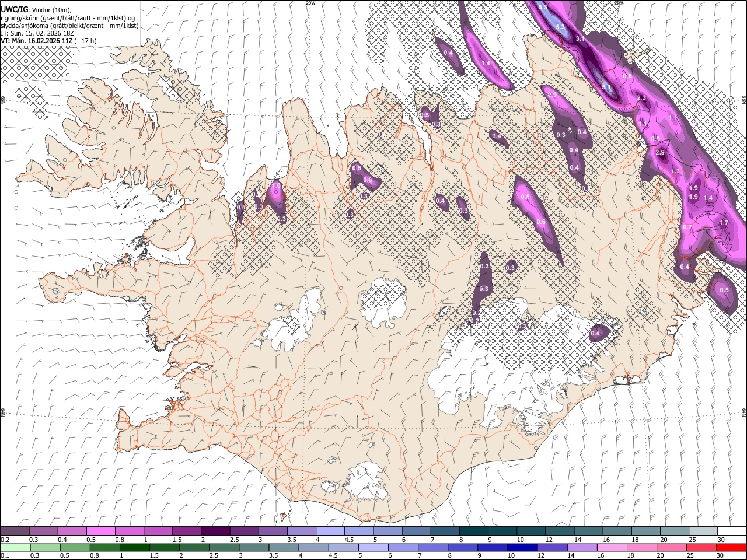Select the dark teal 8 swatch, upper legend
The width and height of the screenshot is (747, 560).
click(x=474, y=531)
